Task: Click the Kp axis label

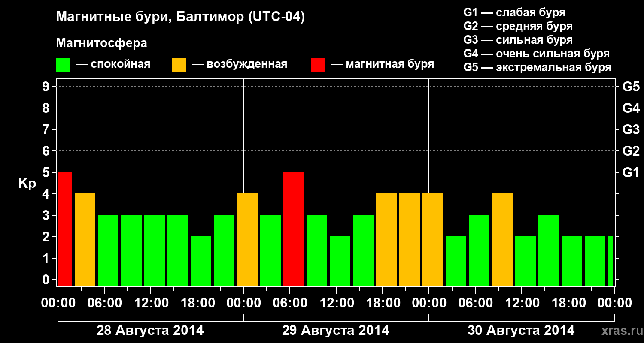Action: click(27, 184)
